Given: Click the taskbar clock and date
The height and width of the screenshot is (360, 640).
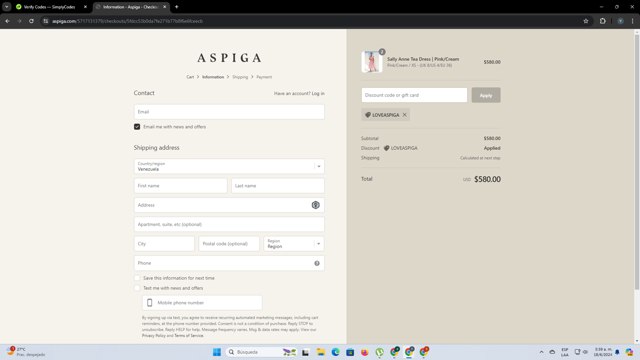Looking at the screenshot, I should (603, 352).
